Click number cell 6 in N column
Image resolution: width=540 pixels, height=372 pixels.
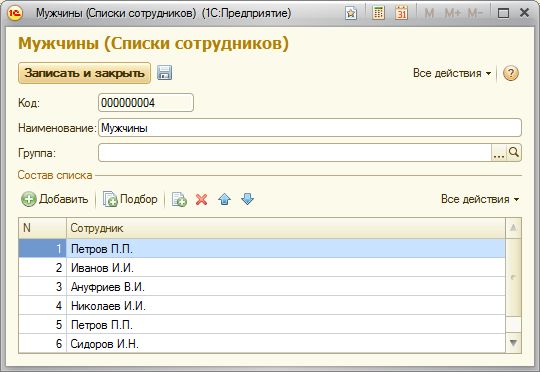(42, 343)
